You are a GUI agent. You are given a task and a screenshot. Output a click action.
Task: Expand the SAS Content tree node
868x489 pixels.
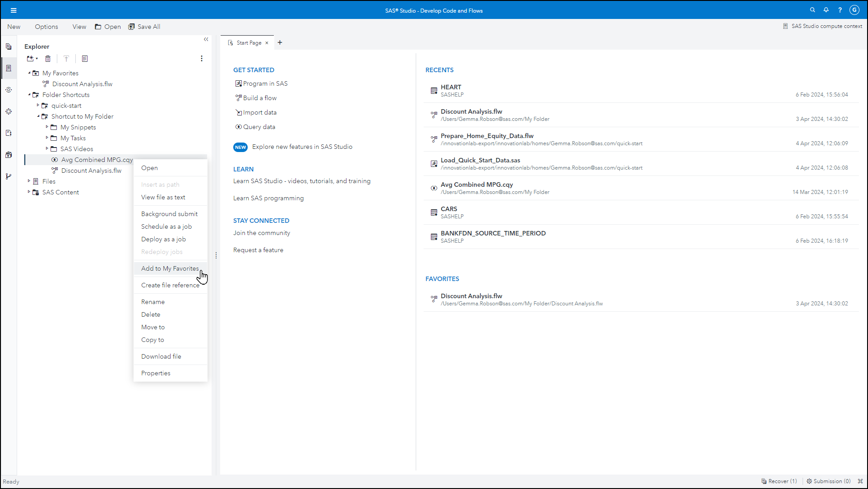point(29,192)
